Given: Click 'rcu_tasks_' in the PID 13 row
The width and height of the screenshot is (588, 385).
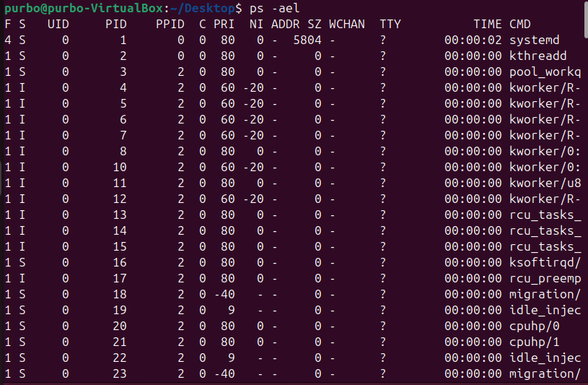Looking at the screenshot, I should click(x=545, y=215).
